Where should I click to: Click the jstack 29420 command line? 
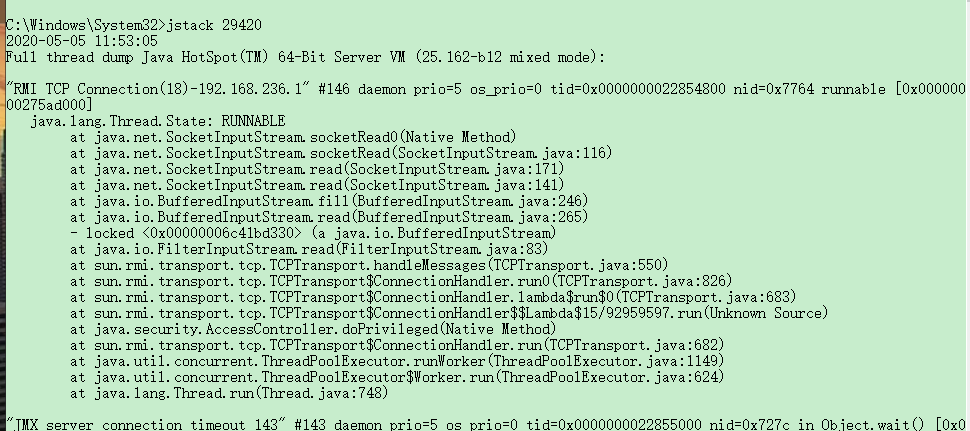pyautogui.click(x=134, y=25)
